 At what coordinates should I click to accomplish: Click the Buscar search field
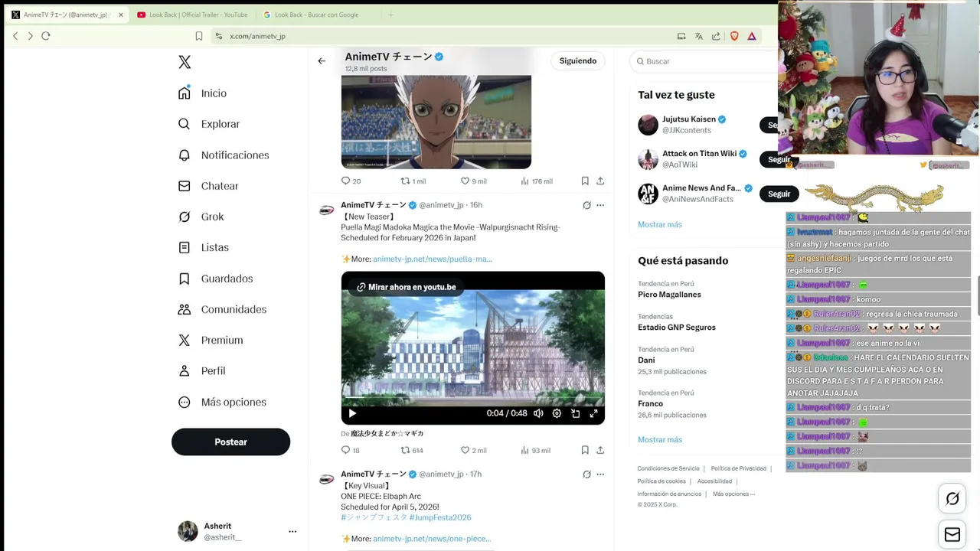704,61
